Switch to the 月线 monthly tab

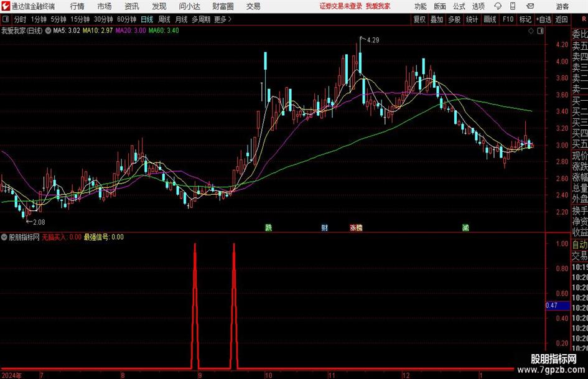pyautogui.click(x=182, y=19)
